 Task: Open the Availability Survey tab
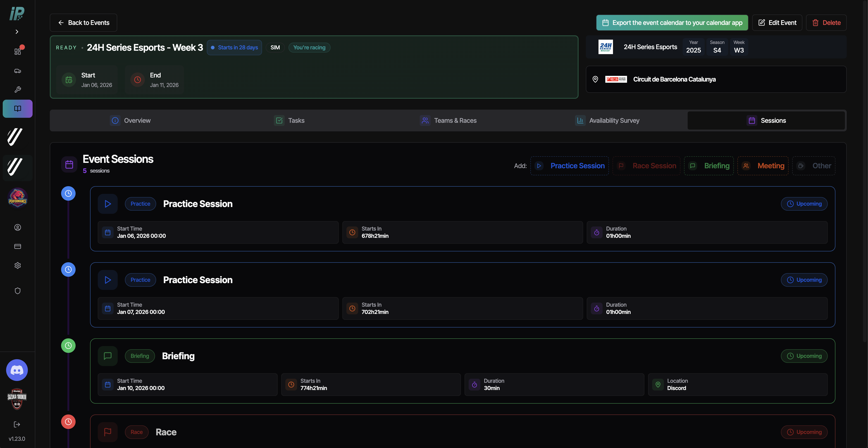click(607, 120)
